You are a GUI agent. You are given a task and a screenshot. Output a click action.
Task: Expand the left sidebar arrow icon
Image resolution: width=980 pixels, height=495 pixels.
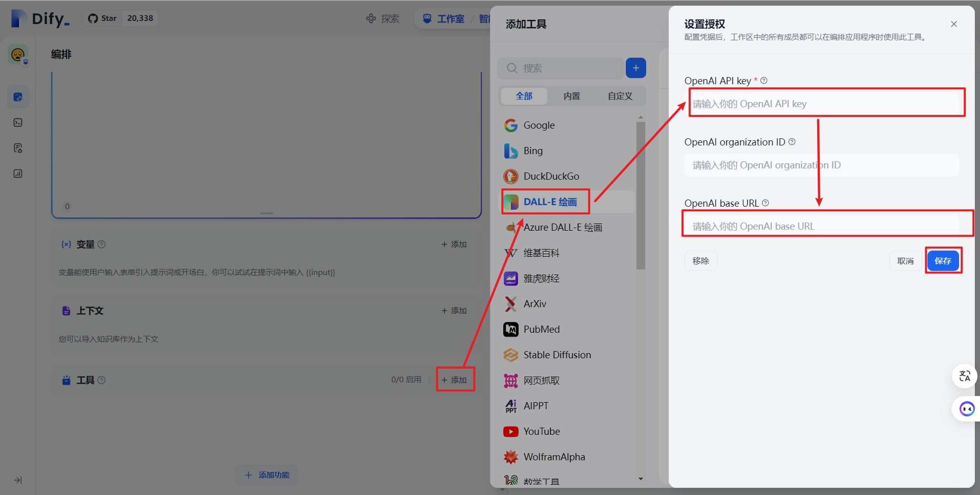click(18, 480)
